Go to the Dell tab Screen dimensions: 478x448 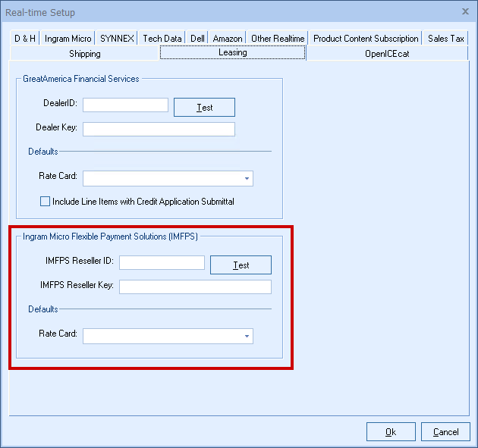(197, 39)
